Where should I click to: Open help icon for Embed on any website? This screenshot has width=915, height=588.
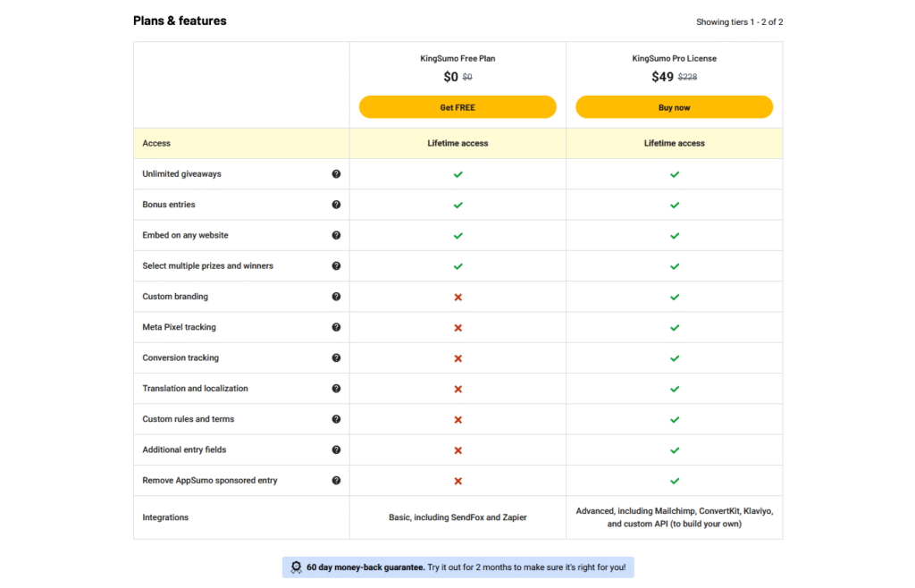tap(336, 235)
